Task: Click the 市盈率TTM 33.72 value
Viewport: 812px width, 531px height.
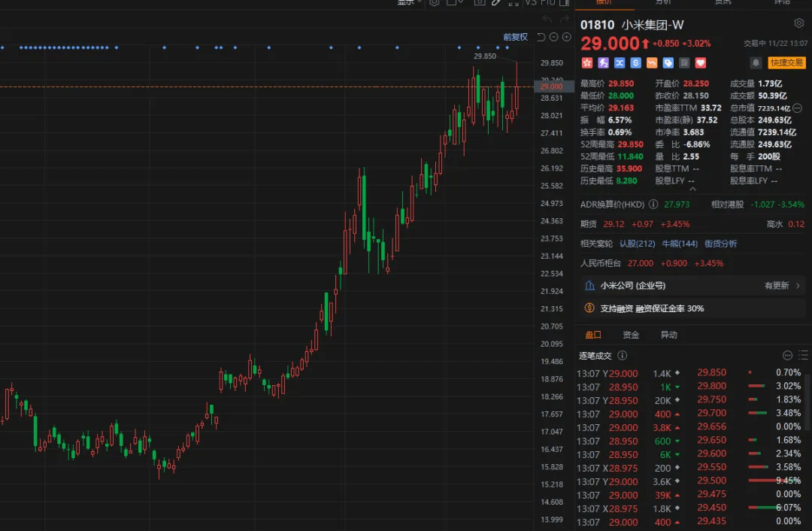Action: (711, 108)
